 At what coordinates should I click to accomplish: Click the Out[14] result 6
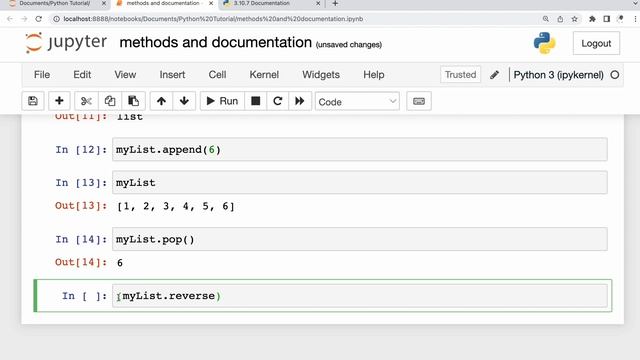[120, 263]
